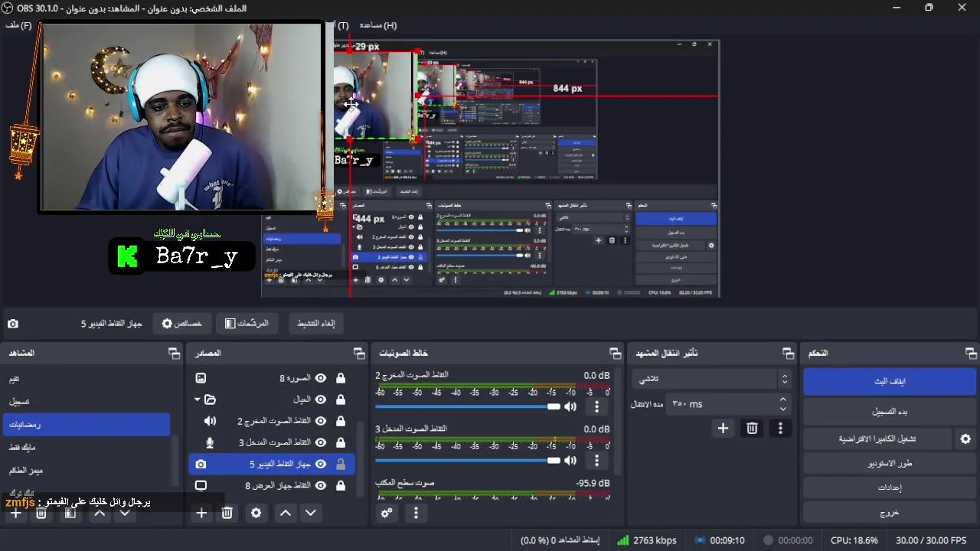Hide the display capture 8 source with its eye icon
Image resolution: width=980 pixels, height=551 pixels.
pyautogui.click(x=321, y=485)
